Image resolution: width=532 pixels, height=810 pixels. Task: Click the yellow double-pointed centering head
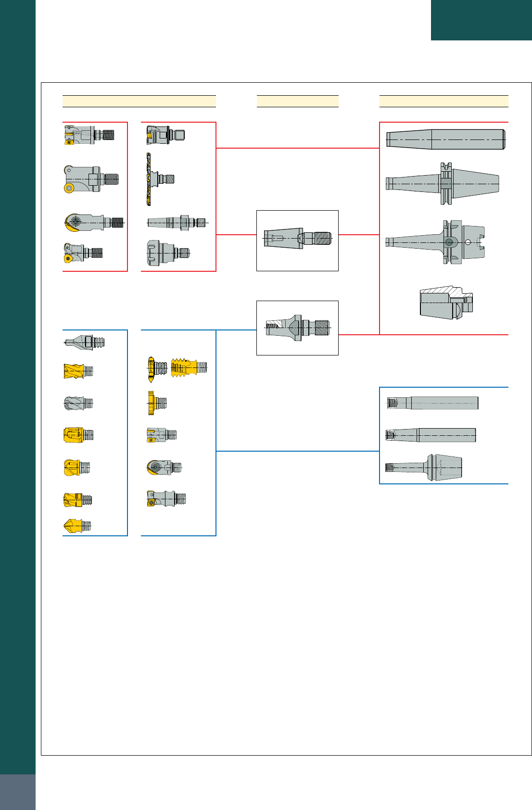157,369
